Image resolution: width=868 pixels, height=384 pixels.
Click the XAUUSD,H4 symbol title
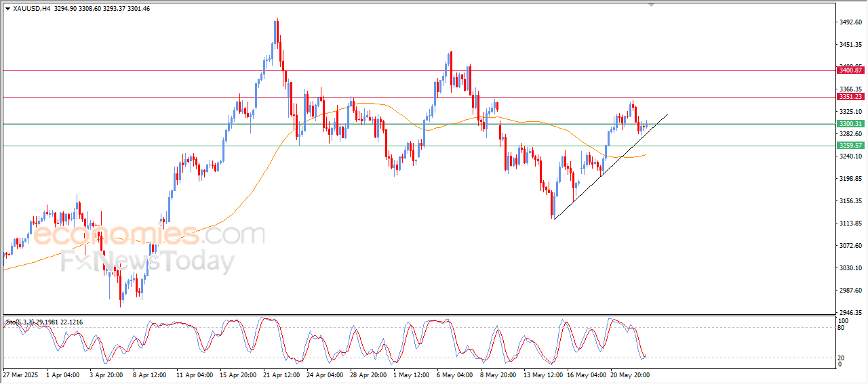coord(32,9)
